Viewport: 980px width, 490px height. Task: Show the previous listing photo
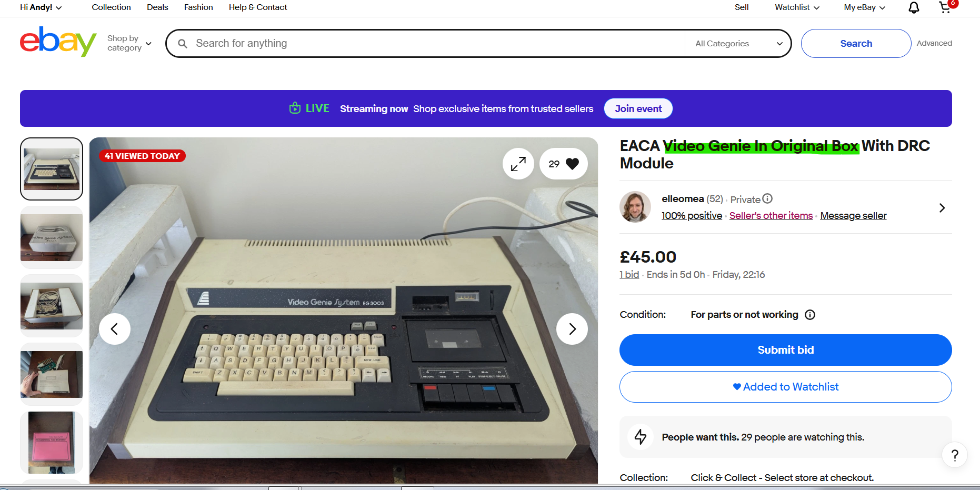tap(114, 329)
